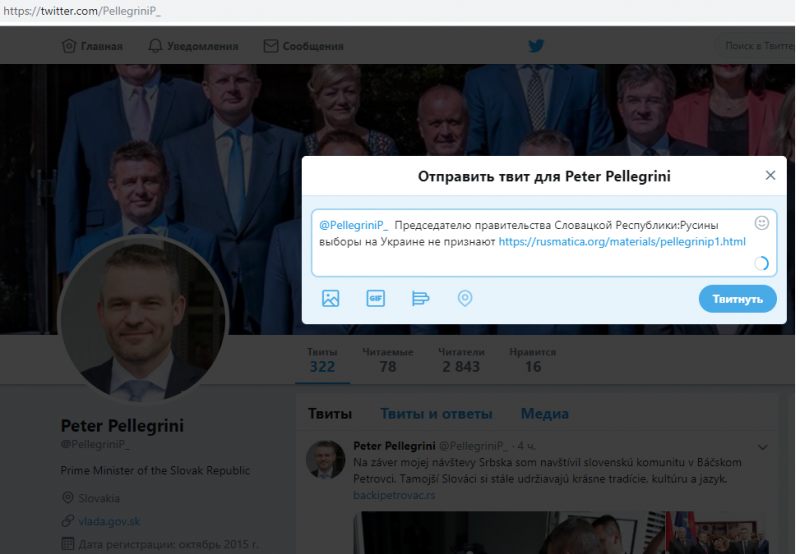Insert a GIF with GIF icon

click(x=376, y=298)
